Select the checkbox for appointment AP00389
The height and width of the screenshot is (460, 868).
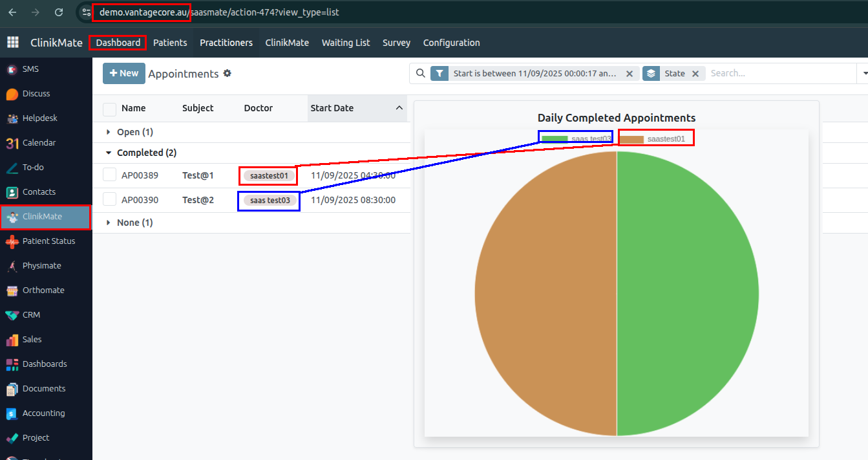point(109,175)
